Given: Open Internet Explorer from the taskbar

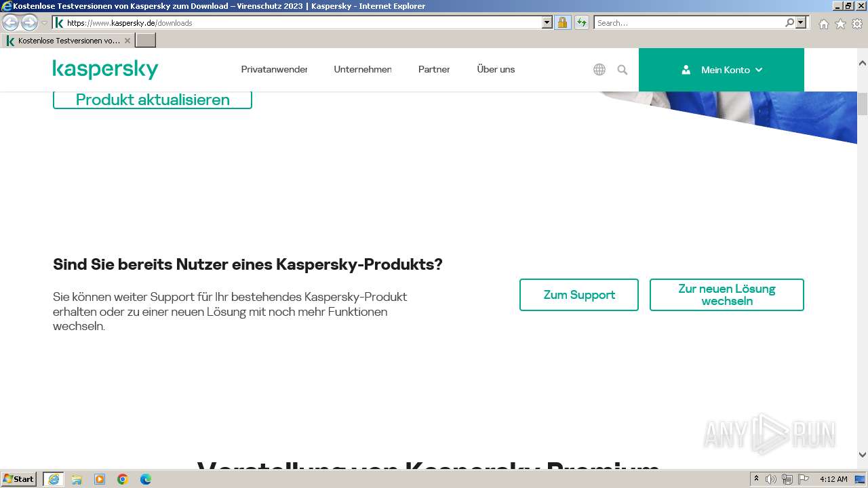Looking at the screenshot, I should pyautogui.click(x=54, y=479).
